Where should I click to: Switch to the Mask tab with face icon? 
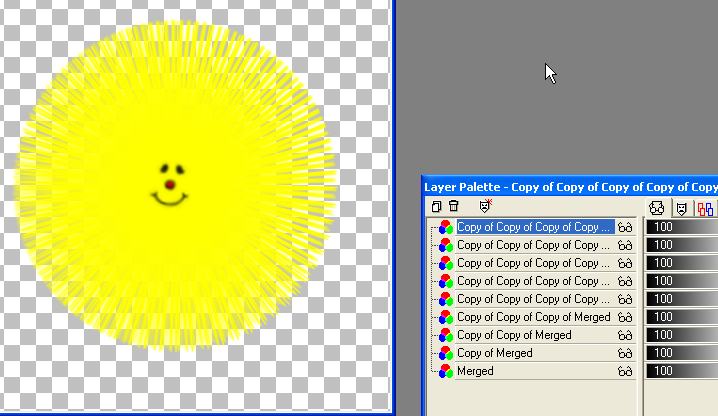point(682,209)
